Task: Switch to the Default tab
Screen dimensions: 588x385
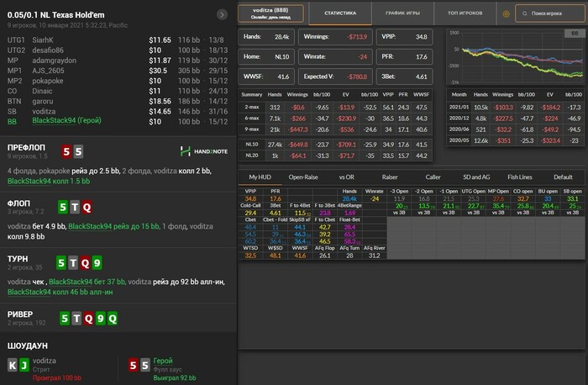Action: [563, 177]
